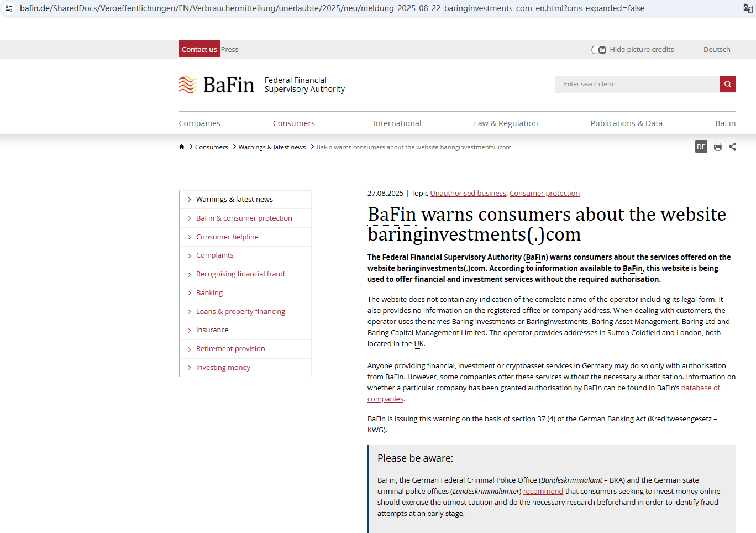Select Banking in the sidebar

click(x=245, y=293)
